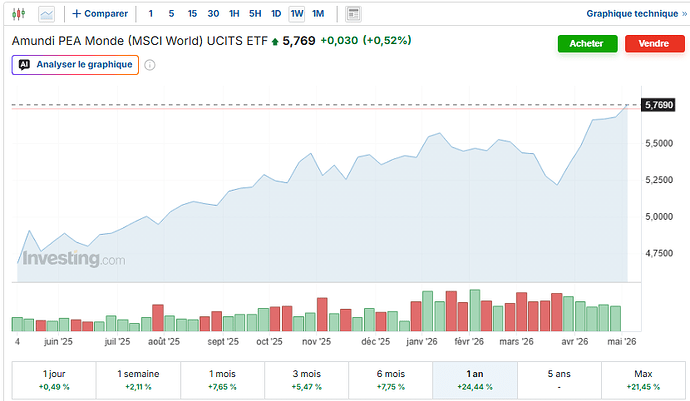Click the 5,0000 axis value

659,217
